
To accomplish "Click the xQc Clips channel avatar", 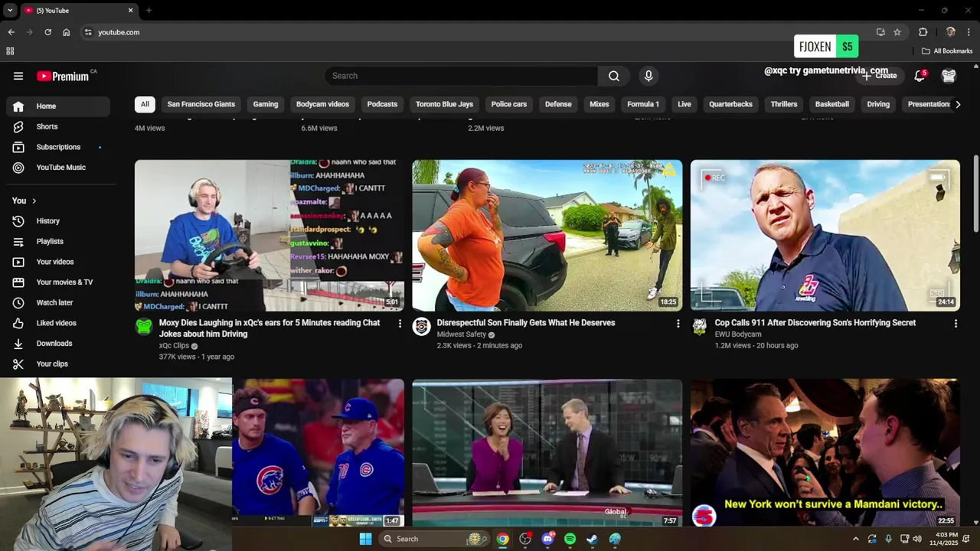I will point(144,327).
